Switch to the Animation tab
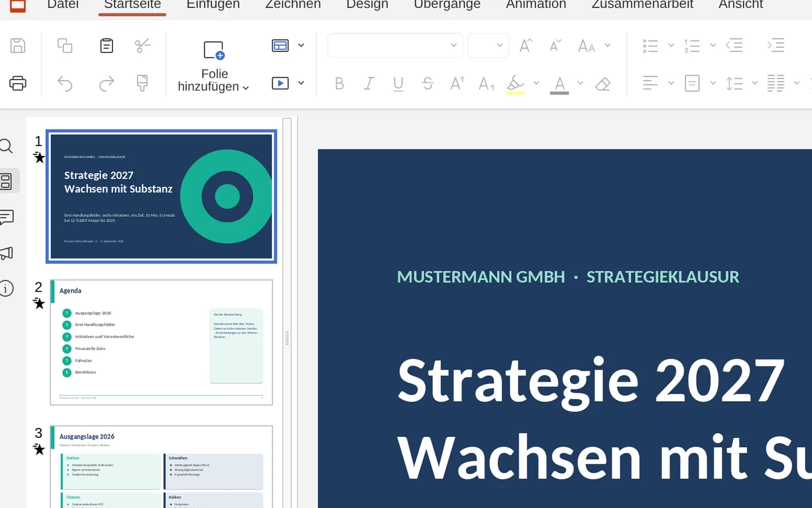The width and height of the screenshot is (812, 508). click(x=536, y=5)
